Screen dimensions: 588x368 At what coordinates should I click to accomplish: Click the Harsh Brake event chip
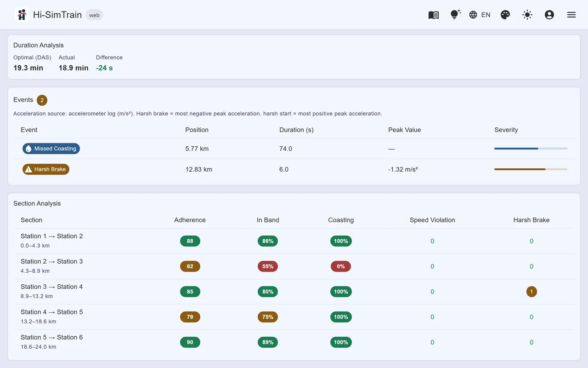46,169
